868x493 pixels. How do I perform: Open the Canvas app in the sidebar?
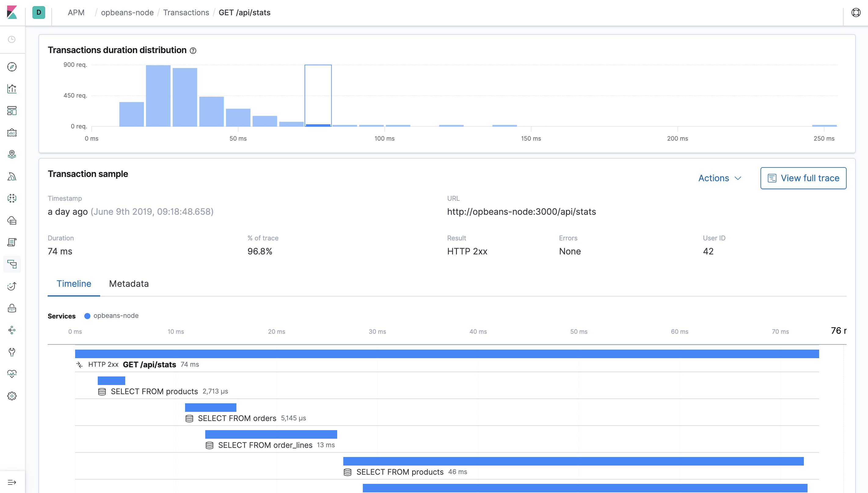click(12, 132)
